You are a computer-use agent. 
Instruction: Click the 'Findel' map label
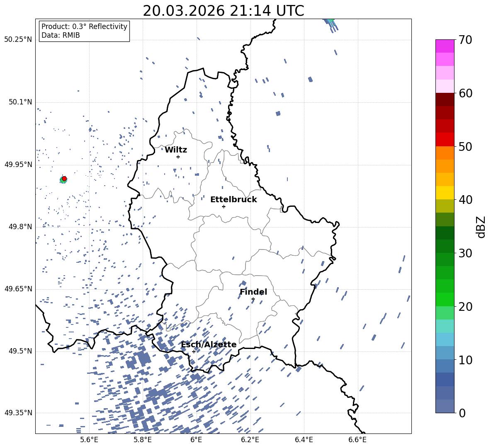click(253, 292)
